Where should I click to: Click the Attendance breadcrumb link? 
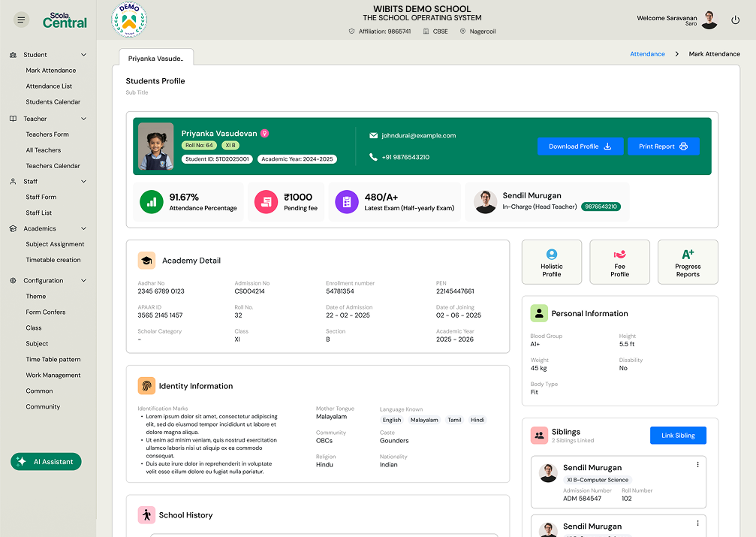point(647,54)
